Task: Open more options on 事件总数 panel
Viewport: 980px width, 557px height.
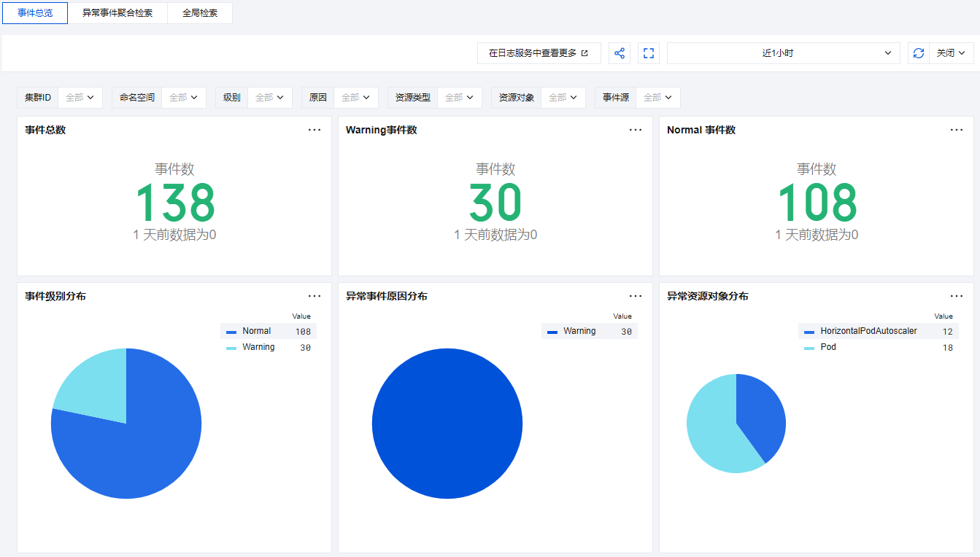Action: tap(315, 130)
